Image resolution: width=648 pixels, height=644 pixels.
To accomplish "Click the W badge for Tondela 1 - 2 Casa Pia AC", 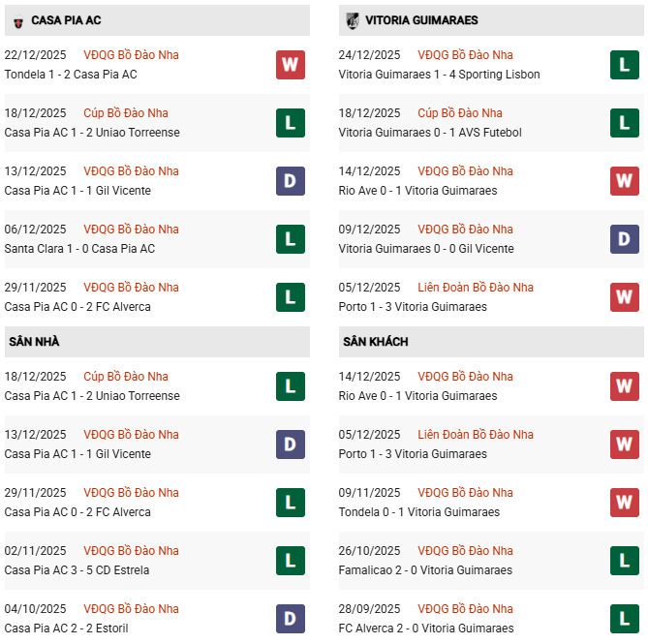I will pyautogui.click(x=290, y=65).
